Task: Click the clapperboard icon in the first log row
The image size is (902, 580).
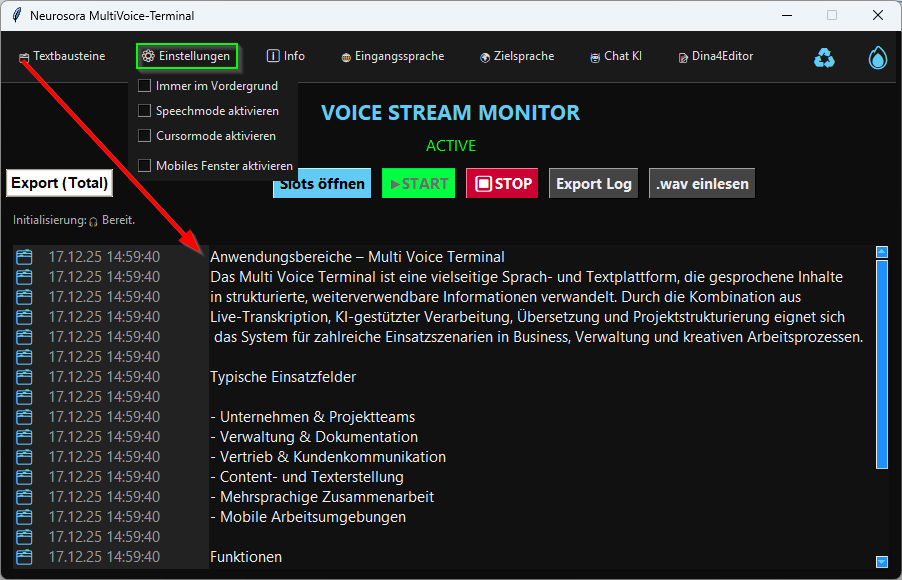Action: point(25,257)
